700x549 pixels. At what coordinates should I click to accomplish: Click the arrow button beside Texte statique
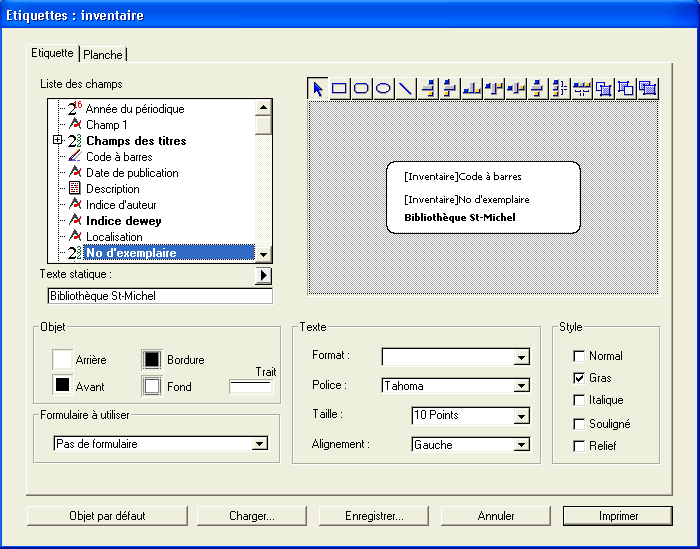click(264, 276)
